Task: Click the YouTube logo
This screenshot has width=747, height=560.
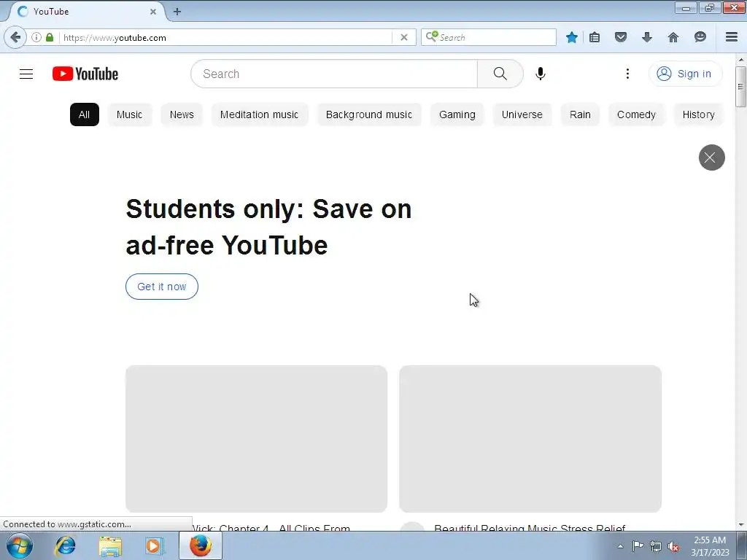Action: pos(85,74)
